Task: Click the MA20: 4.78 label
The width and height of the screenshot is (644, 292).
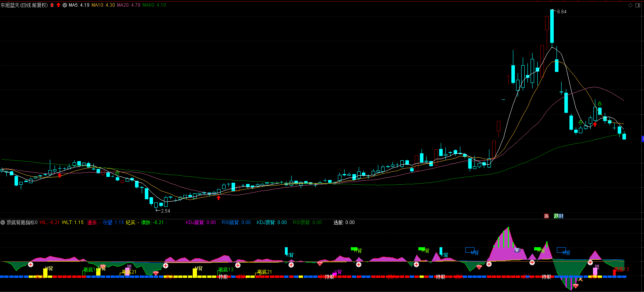Action: click(129, 5)
